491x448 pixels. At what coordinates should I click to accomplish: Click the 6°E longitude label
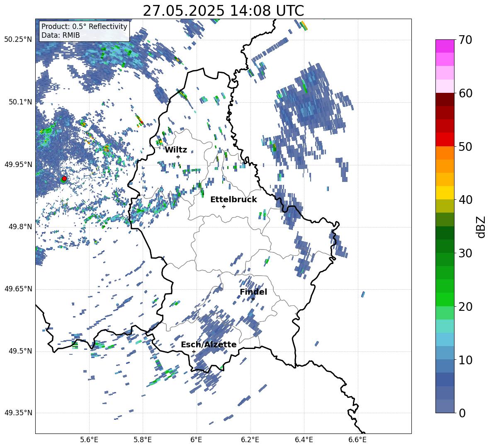[196, 440]
